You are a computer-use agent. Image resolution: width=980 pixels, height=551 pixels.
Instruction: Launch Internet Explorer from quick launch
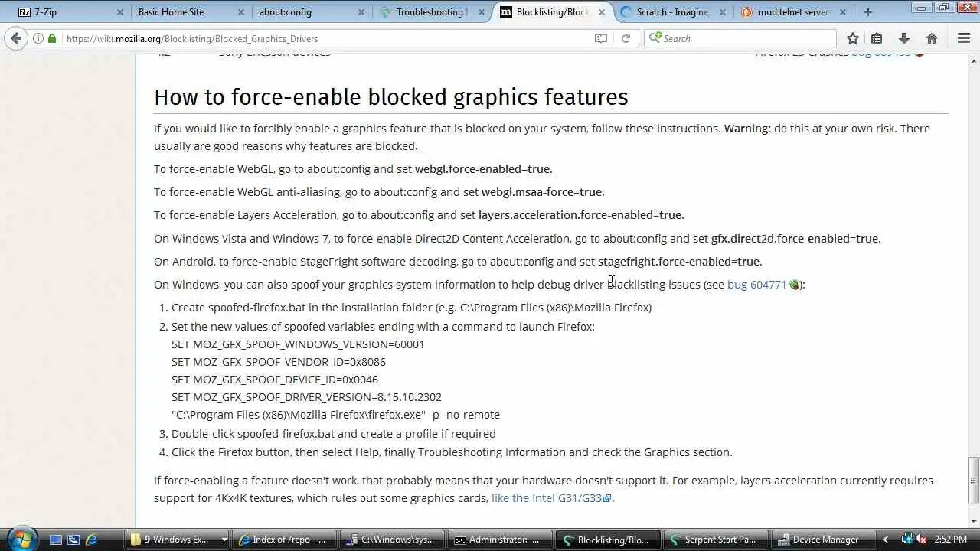91,540
